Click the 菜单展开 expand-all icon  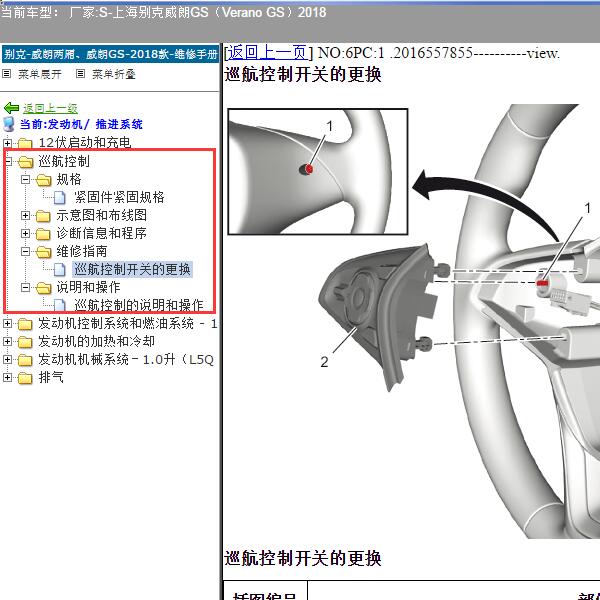(x=7, y=73)
